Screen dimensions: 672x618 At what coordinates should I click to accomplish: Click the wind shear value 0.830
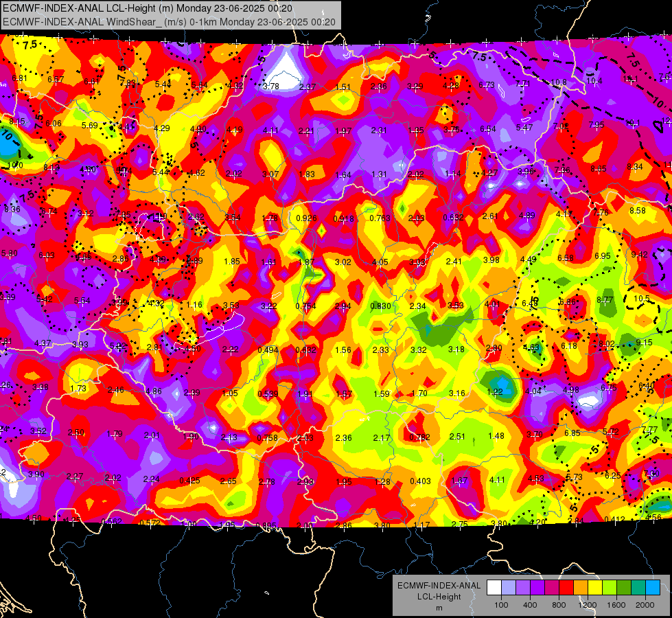(x=380, y=306)
